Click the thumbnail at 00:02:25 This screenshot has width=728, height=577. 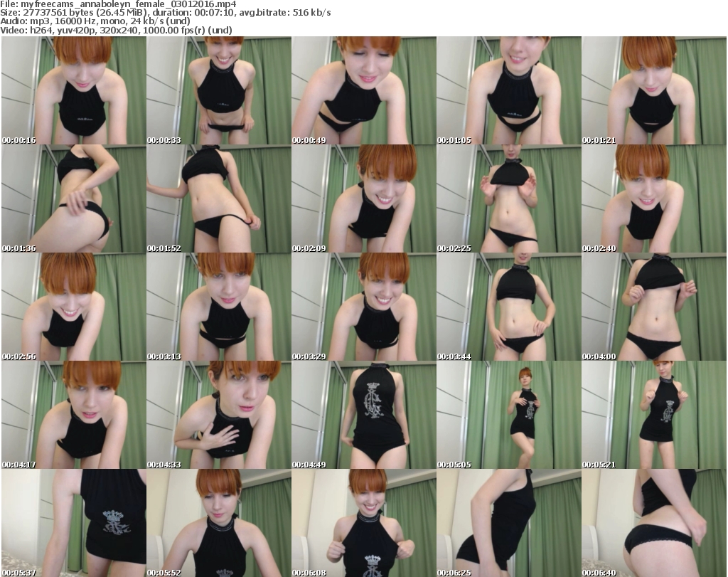click(x=509, y=198)
